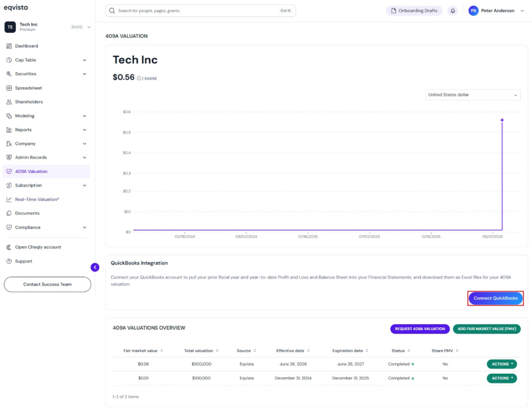Click the Documents file icon

coord(9,214)
